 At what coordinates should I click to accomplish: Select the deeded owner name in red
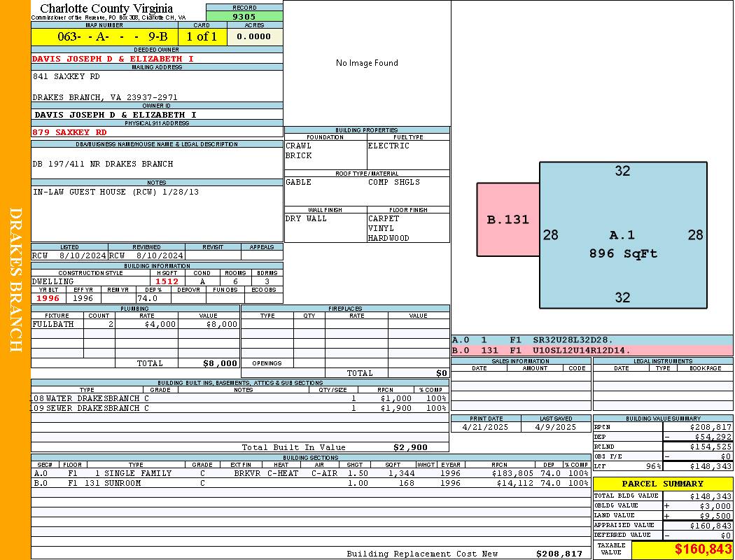coord(113,59)
